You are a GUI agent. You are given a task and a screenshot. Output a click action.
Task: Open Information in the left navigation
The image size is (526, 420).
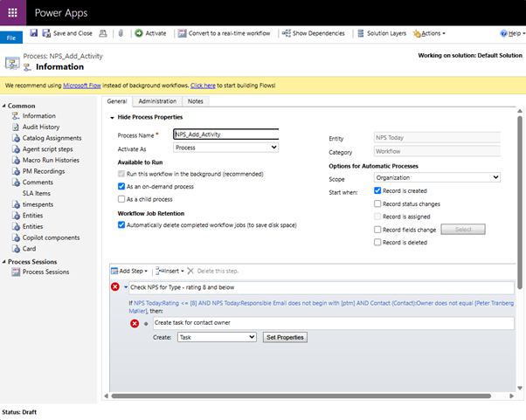tap(39, 115)
